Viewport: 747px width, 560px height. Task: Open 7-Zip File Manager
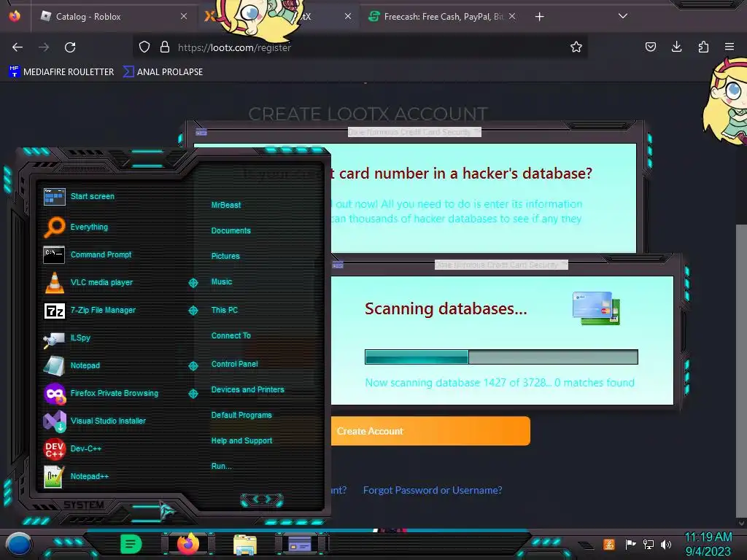click(x=90, y=310)
